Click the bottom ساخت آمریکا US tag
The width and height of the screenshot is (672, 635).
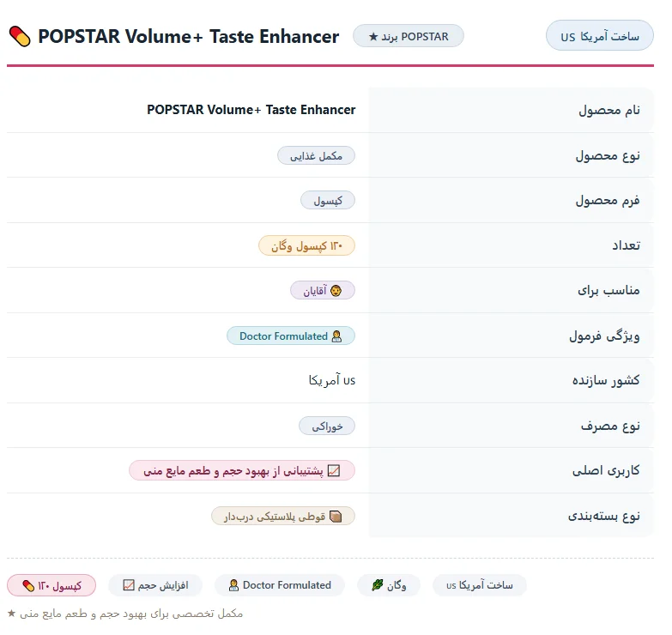click(x=480, y=585)
